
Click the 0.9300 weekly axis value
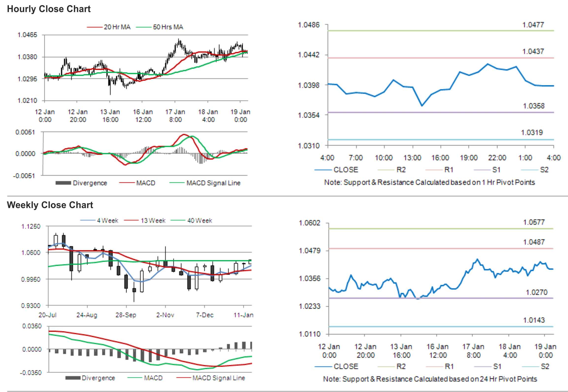(x=31, y=306)
